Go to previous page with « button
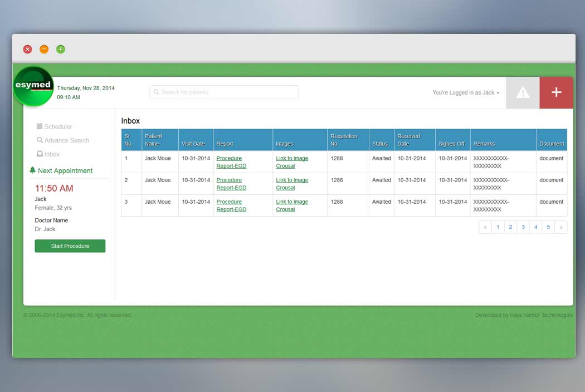 tap(485, 227)
